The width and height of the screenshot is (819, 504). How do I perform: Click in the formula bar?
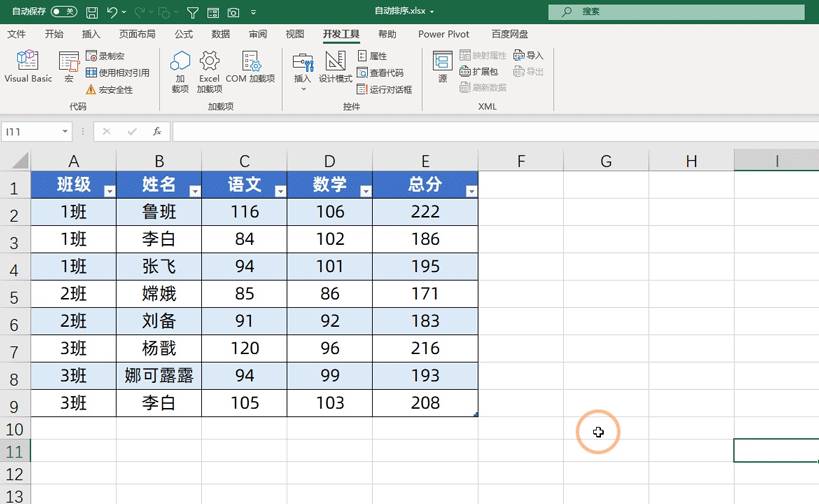495,132
